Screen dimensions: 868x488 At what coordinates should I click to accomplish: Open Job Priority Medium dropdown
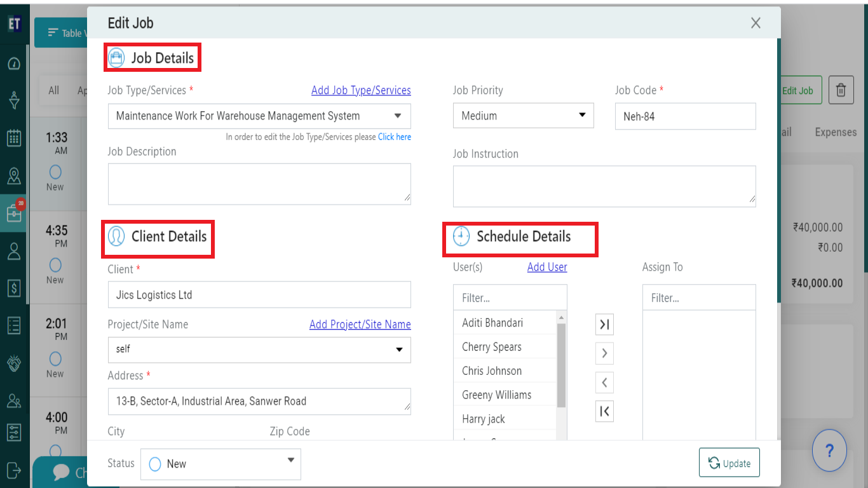coord(524,116)
